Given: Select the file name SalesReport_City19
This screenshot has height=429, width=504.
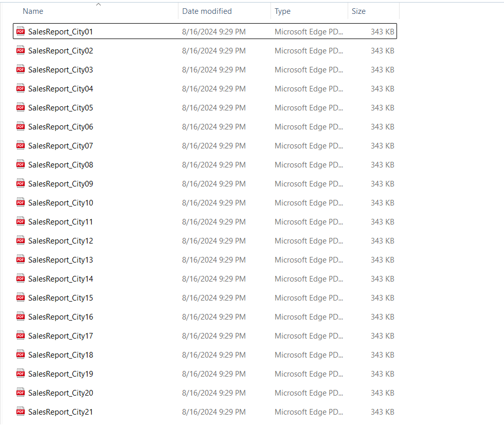Looking at the screenshot, I should pyautogui.click(x=61, y=374).
